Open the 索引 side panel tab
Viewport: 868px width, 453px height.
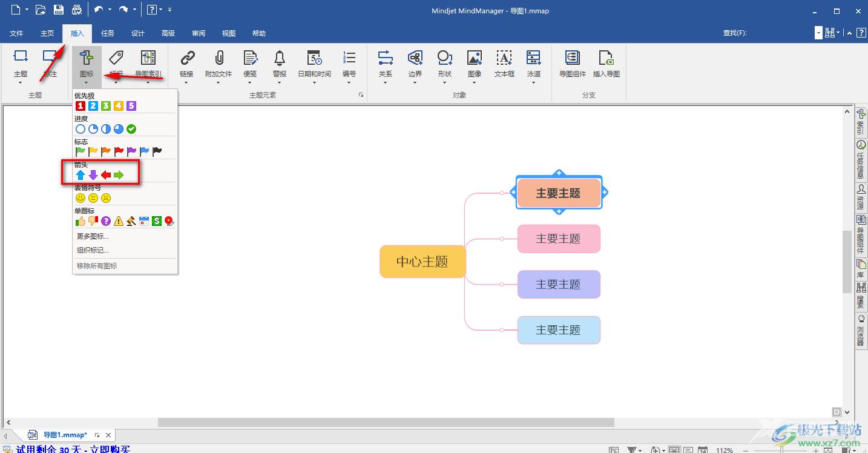[861, 122]
